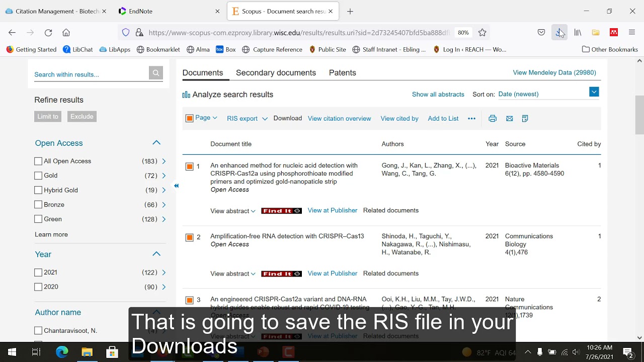Check the Gold open access filter
Image resolution: width=644 pixels, height=362 pixels.
pos(38,176)
